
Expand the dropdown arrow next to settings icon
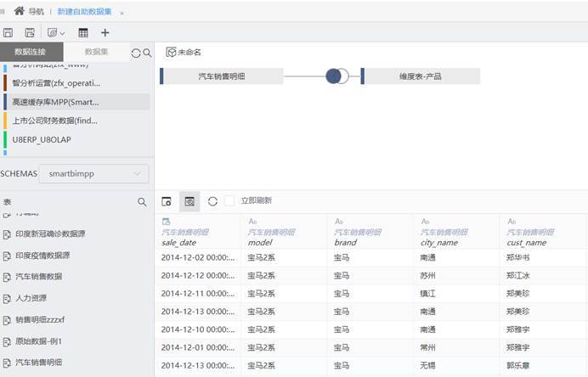pyautogui.click(x=63, y=32)
